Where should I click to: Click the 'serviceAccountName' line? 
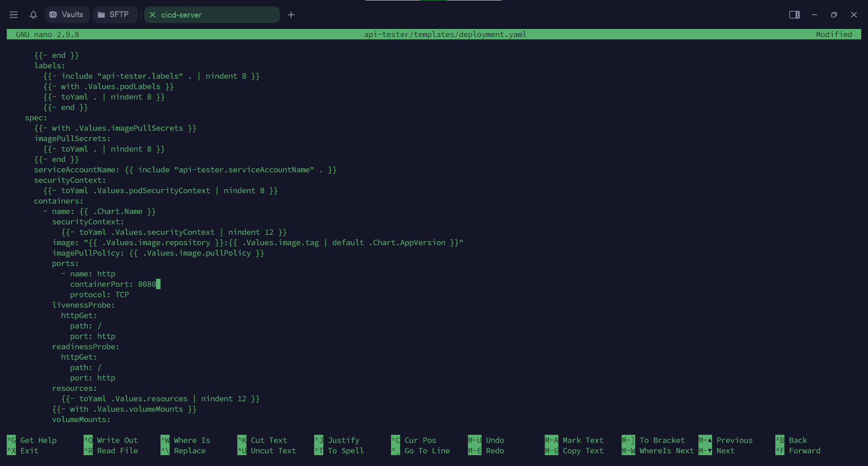coord(185,170)
